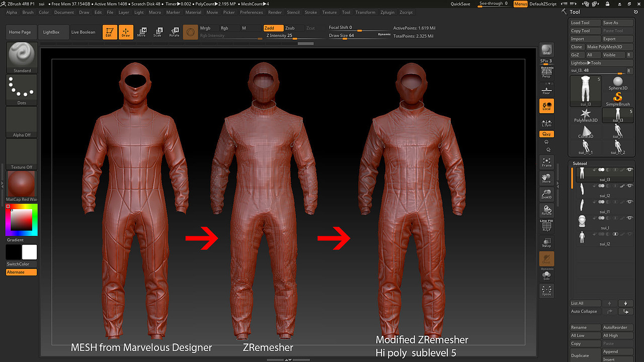Click the Tool palette hammer icon
This screenshot has height=362, width=644.
coord(564,11)
